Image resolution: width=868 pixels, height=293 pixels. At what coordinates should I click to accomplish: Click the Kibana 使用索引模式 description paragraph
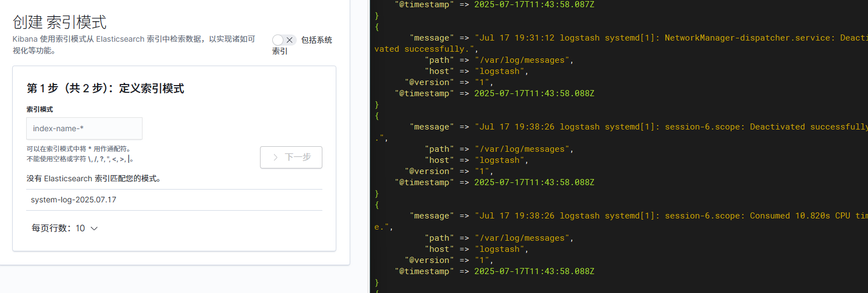[134, 45]
